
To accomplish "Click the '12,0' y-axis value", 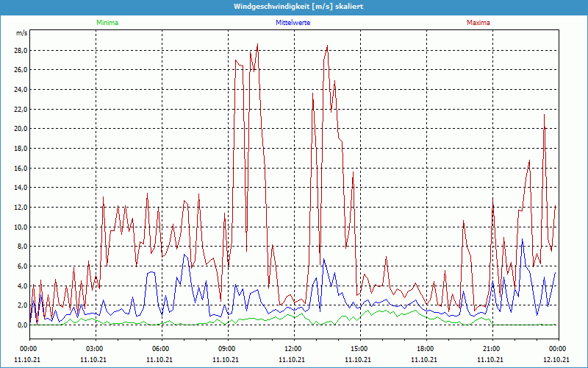I will [21, 208].
